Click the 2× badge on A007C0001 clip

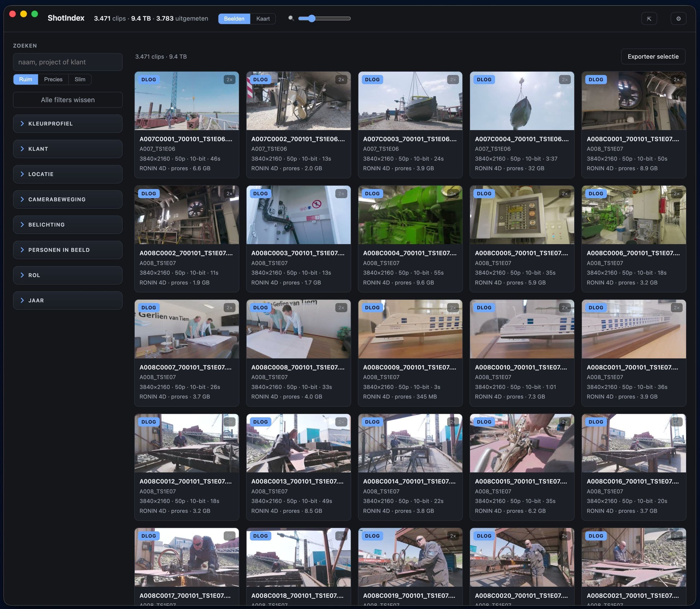pos(229,80)
